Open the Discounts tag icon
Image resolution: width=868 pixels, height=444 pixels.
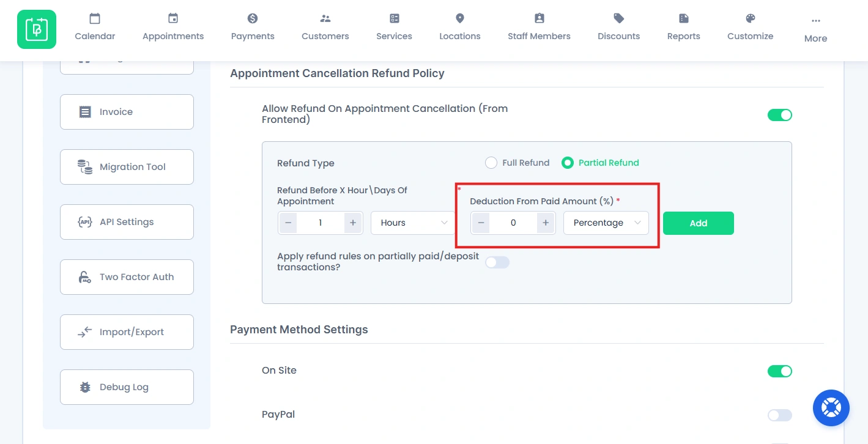(x=619, y=18)
